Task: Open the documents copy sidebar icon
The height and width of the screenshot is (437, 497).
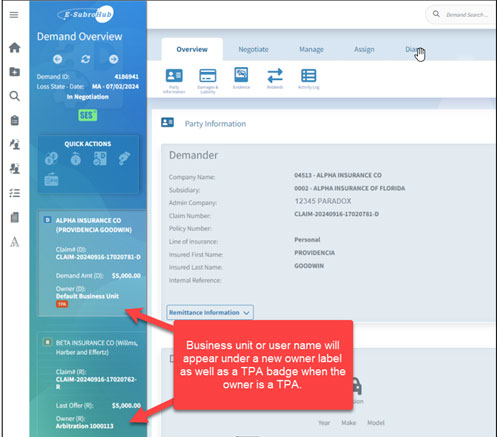Action: 14,217
